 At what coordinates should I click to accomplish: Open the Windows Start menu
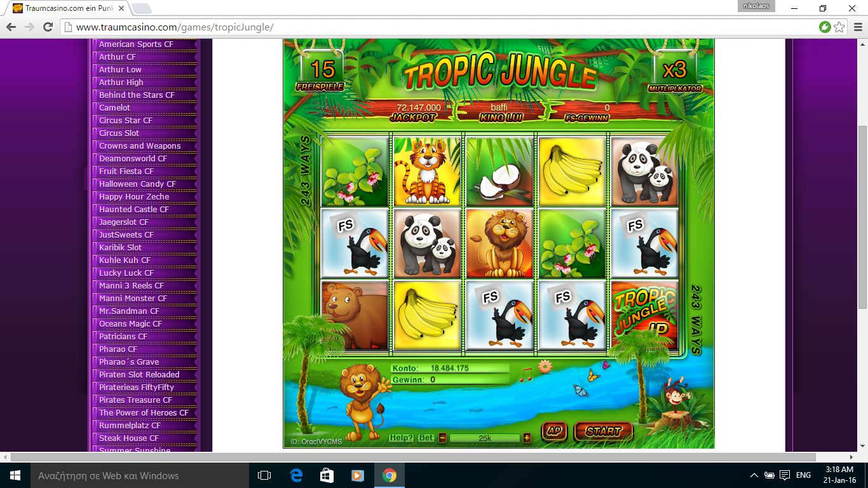[x=15, y=475]
